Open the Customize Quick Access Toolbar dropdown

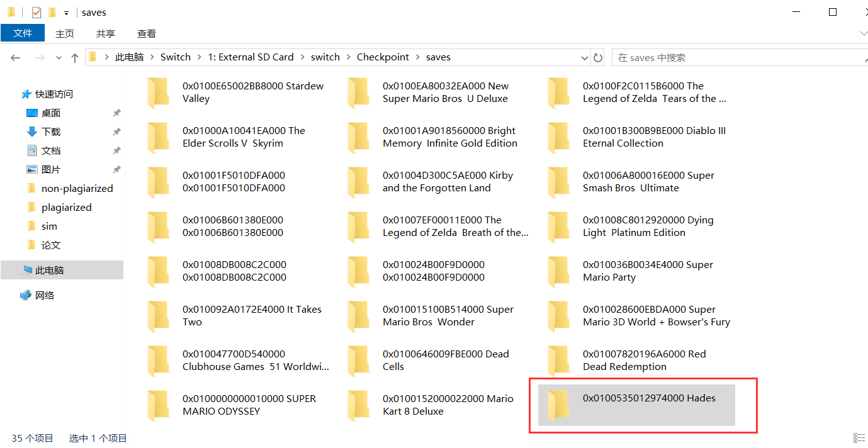coord(66,13)
